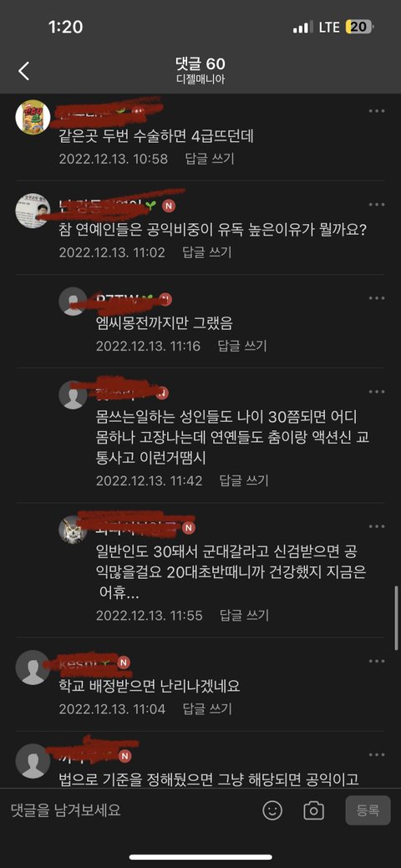Tap the owl profile avatar
The width and height of the screenshot is (401, 868).
point(74,530)
